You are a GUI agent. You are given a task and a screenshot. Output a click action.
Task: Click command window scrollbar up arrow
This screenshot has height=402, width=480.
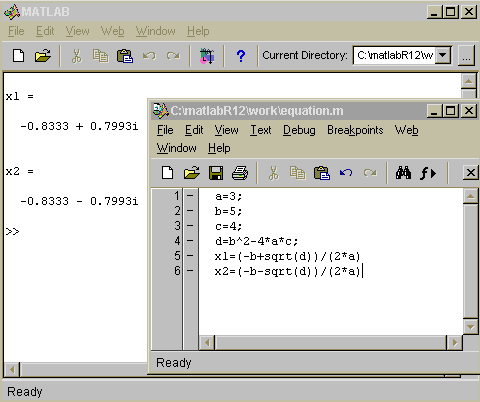point(468,81)
